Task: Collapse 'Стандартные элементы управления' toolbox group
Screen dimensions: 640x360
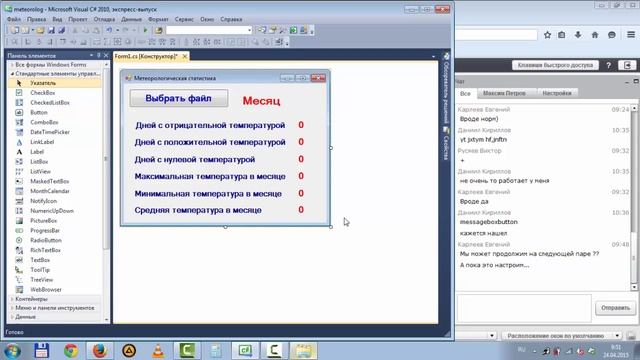Action: [12, 74]
